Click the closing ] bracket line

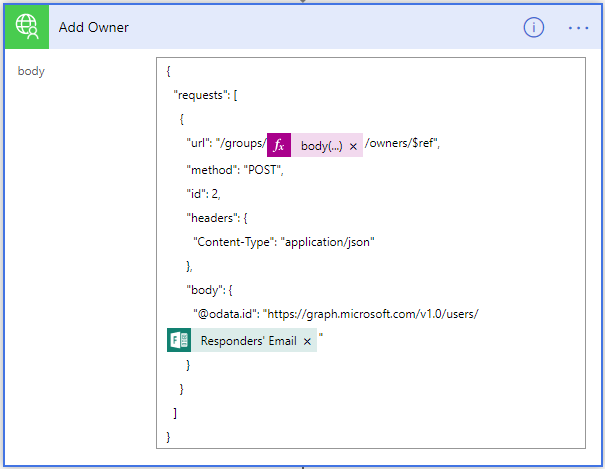coord(175,413)
